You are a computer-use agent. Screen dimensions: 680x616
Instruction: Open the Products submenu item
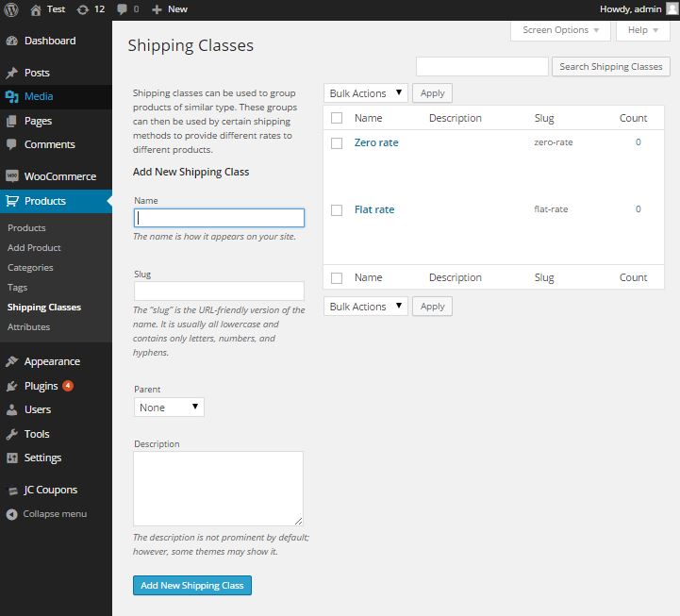point(26,227)
